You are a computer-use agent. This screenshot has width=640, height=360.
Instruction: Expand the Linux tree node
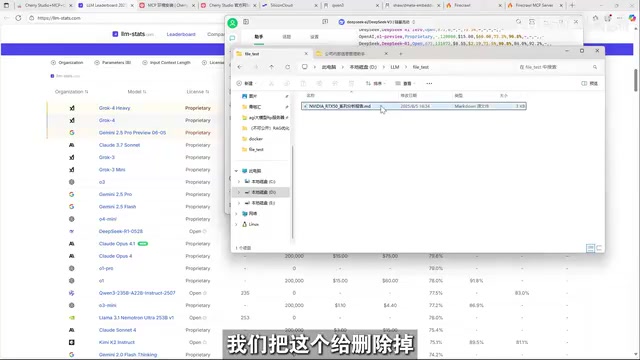coord(236,224)
